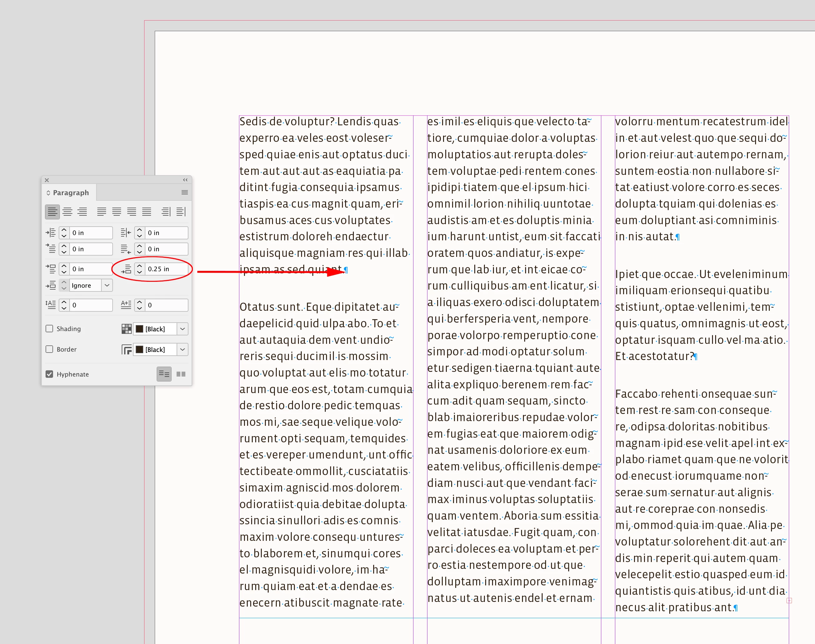This screenshot has height=644, width=815.
Task: Click Align Towards Spine icon
Action: click(x=166, y=212)
